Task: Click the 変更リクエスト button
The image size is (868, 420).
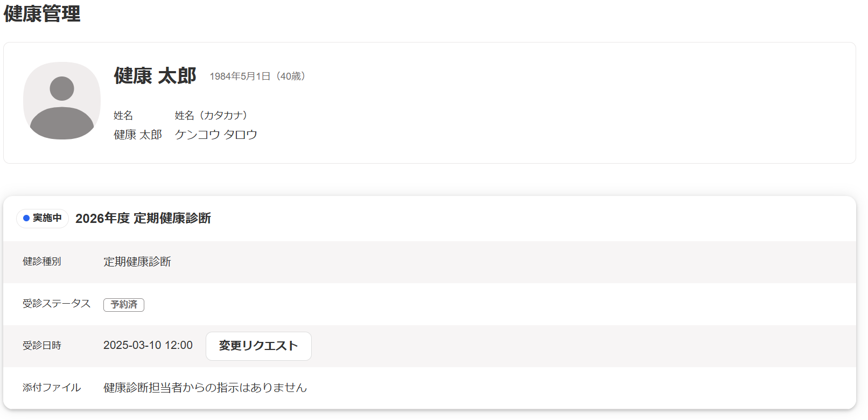Action: tap(258, 346)
